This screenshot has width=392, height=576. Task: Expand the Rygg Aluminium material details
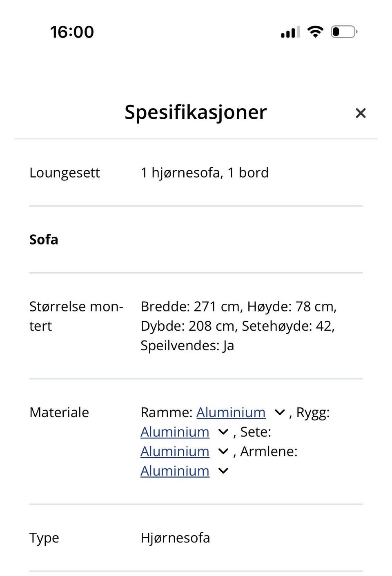[223, 431]
